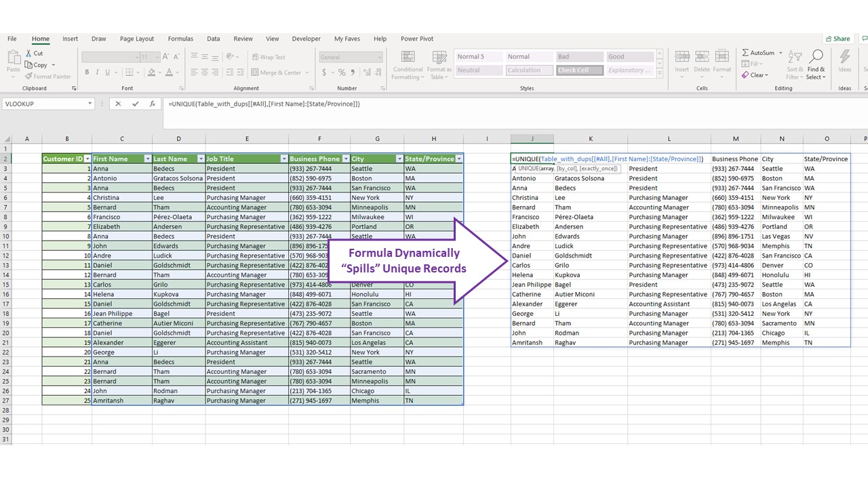Click the Delete cells icon

(702, 58)
